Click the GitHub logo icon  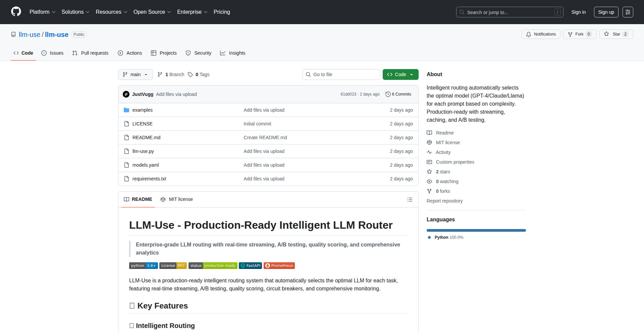click(16, 12)
